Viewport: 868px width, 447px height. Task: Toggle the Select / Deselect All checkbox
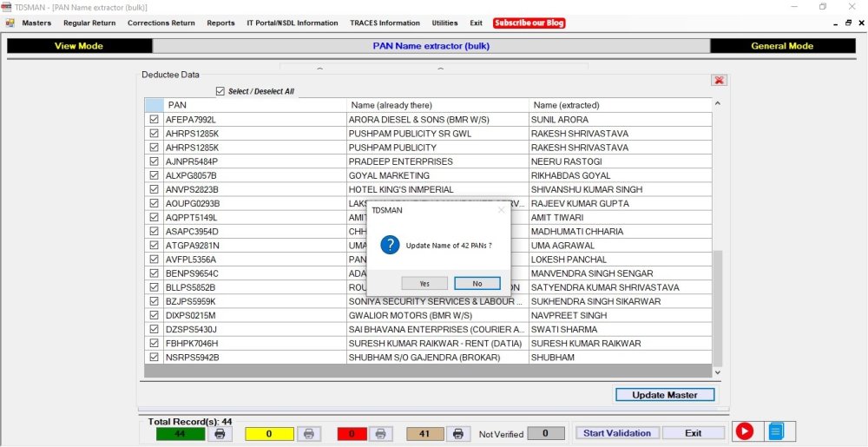[220, 91]
